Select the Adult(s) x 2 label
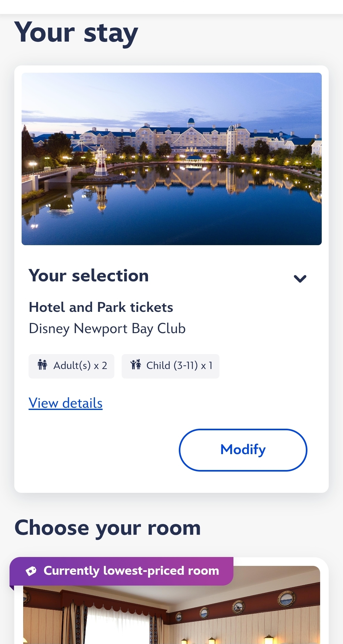Screen dimensions: 343x644 click(80, 366)
